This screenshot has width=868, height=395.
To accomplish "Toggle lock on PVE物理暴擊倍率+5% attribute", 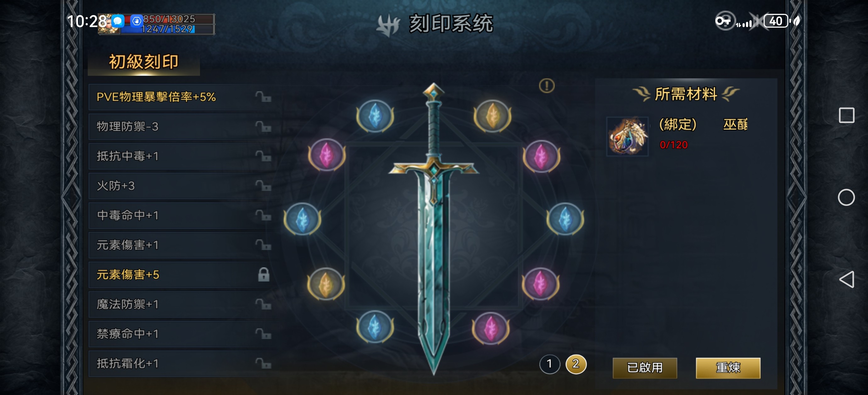I will coord(263,97).
